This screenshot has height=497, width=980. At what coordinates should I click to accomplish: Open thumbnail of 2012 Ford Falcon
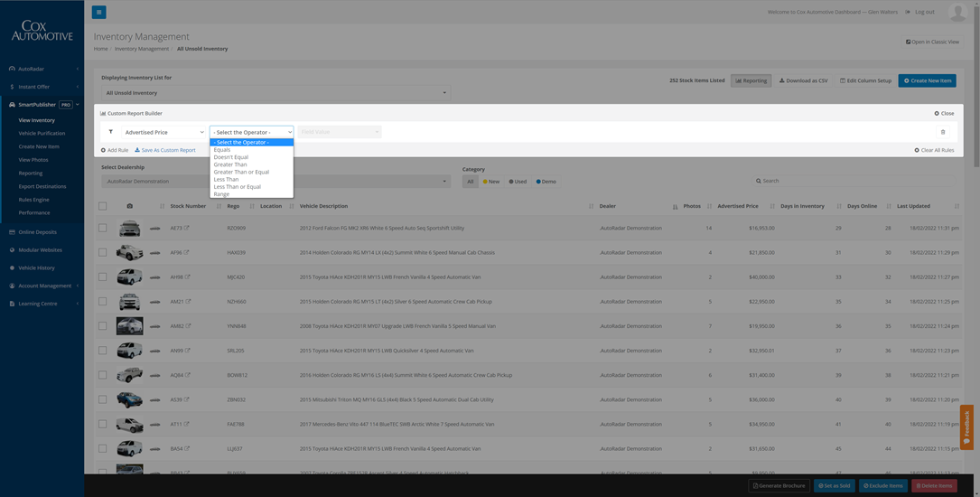[x=129, y=229]
